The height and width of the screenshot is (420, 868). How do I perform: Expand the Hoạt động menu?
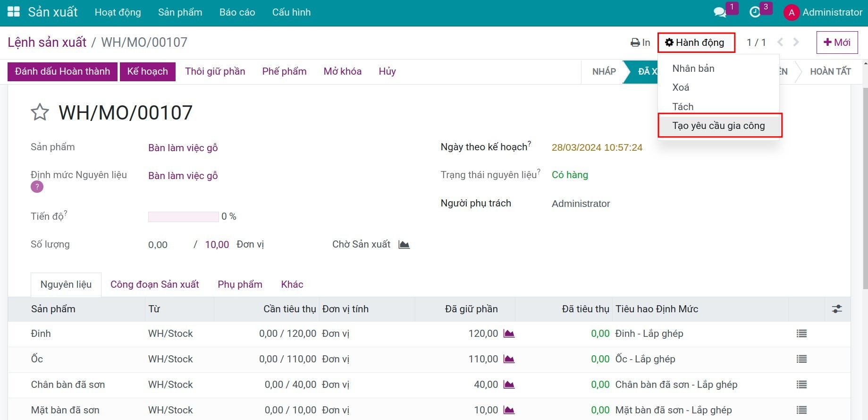pyautogui.click(x=118, y=12)
